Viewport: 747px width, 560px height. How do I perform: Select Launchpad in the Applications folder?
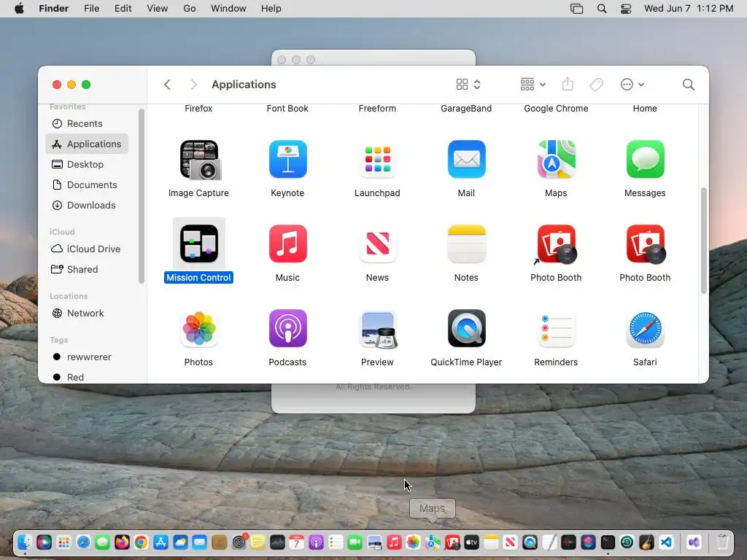(x=377, y=160)
